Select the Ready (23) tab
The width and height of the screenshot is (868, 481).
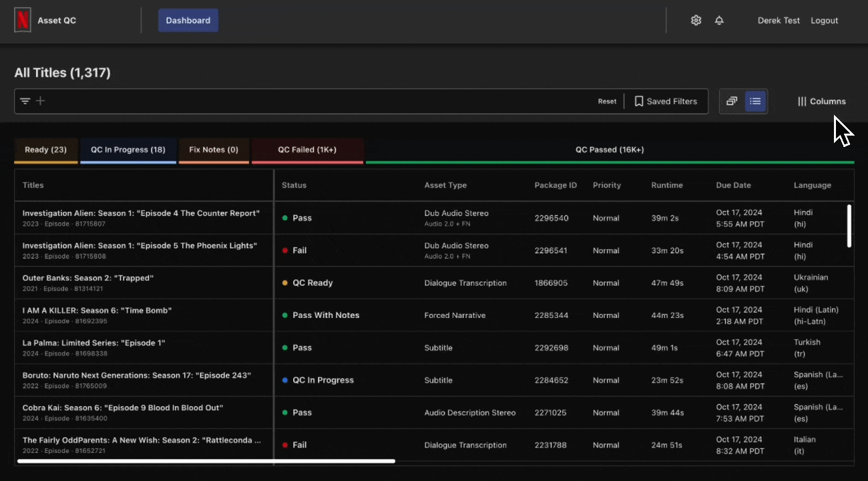tap(46, 150)
